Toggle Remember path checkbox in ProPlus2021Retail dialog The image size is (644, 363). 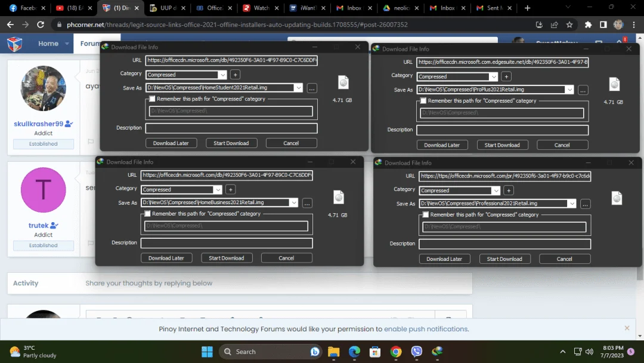click(x=423, y=101)
